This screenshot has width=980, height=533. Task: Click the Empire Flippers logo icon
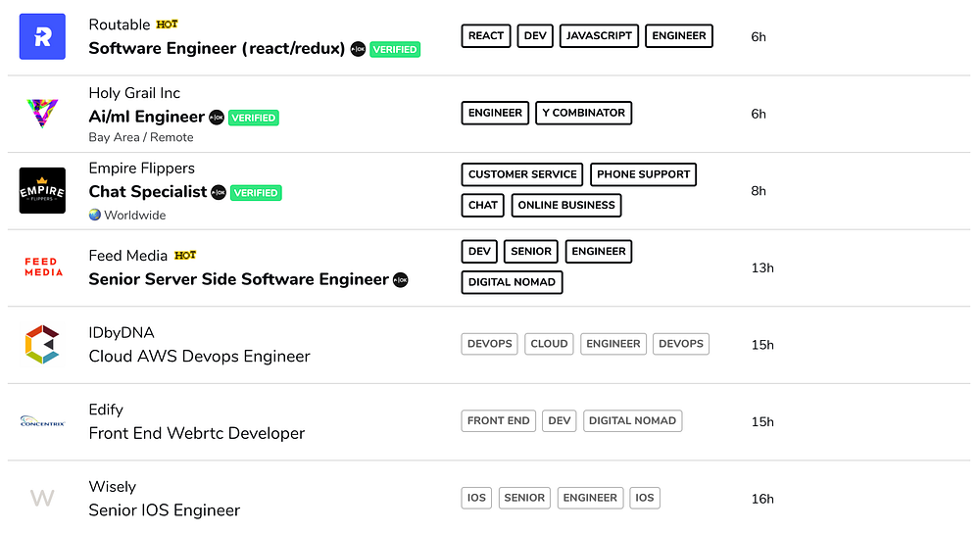coord(42,191)
